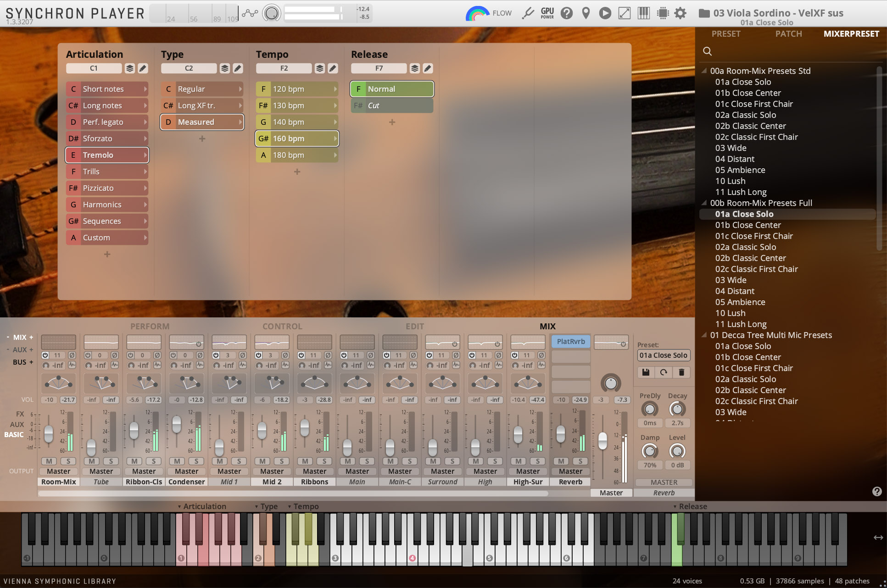The width and height of the screenshot is (887, 588).
Task: Click the play button icon in toolbar
Action: pyautogui.click(x=605, y=13)
